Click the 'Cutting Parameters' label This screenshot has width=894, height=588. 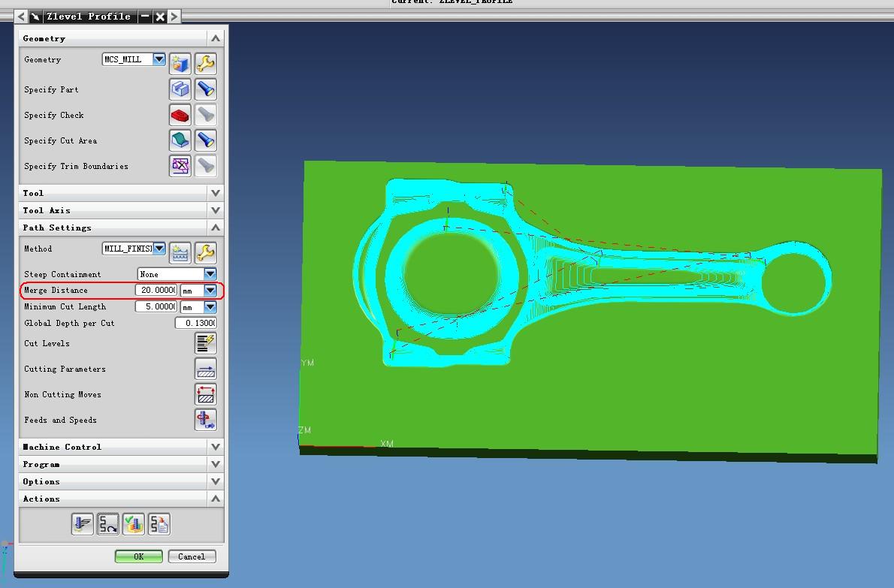[65, 369]
